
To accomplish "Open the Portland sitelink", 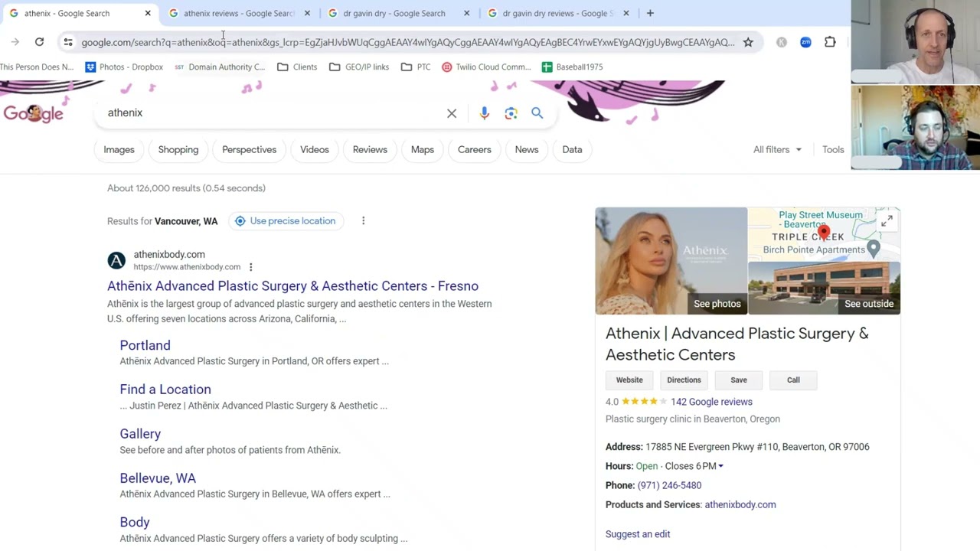I will [x=145, y=346].
